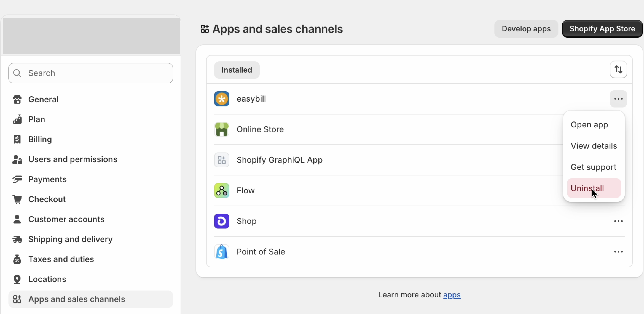This screenshot has width=644, height=314.
Task: Click the Users and permissions icon
Action: (x=17, y=159)
